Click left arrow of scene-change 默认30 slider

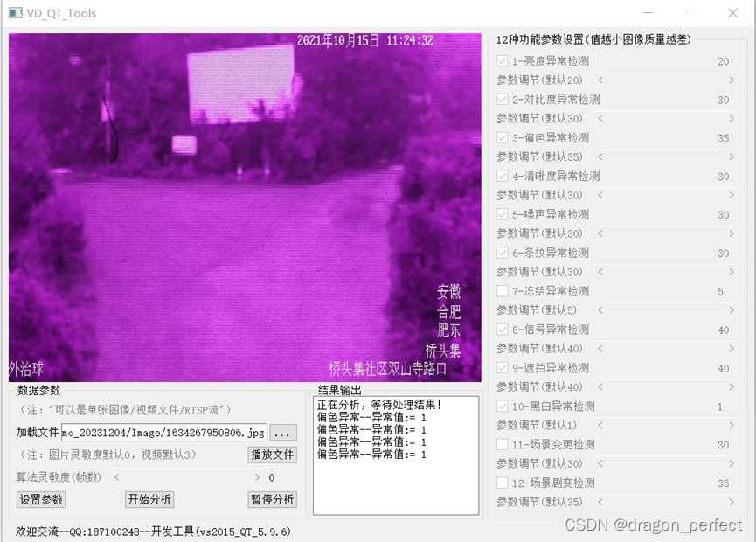coord(600,463)
